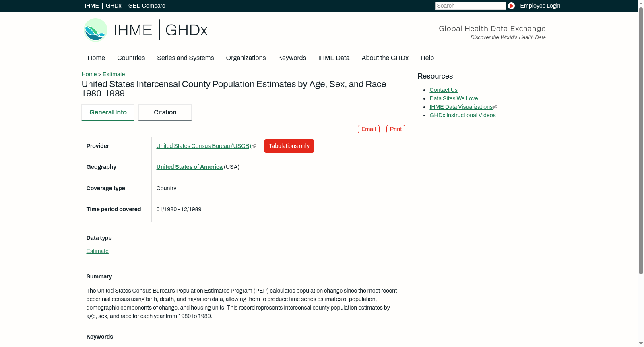Open the Help menu item
The image size is (644, 347).
tap(427, 58)
